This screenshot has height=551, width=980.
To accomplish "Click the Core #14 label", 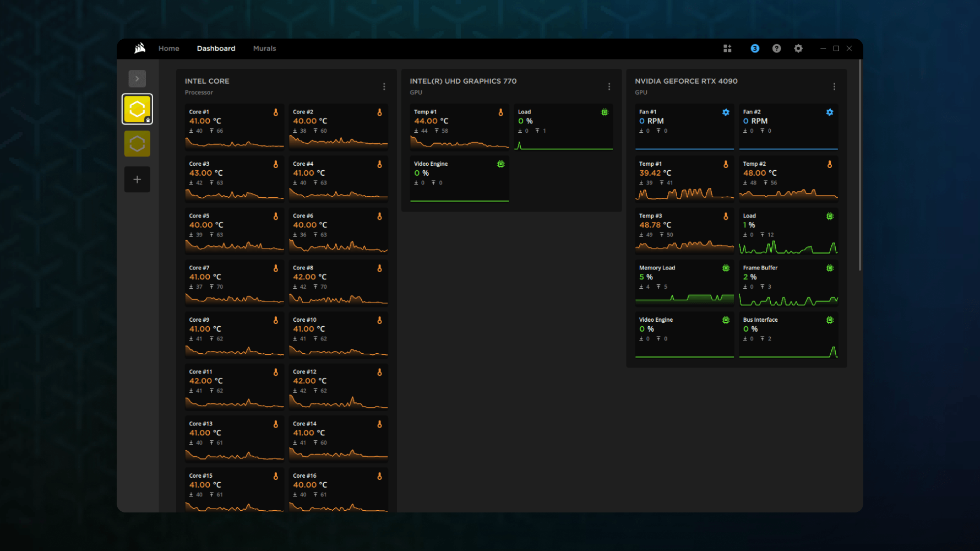I will point(304,424).
